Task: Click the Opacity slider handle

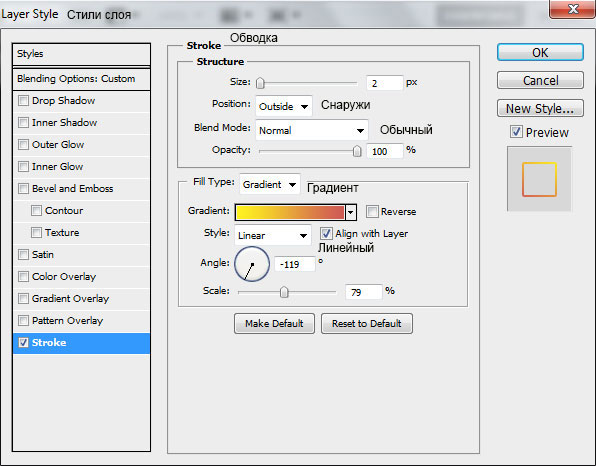Action: 357,151
